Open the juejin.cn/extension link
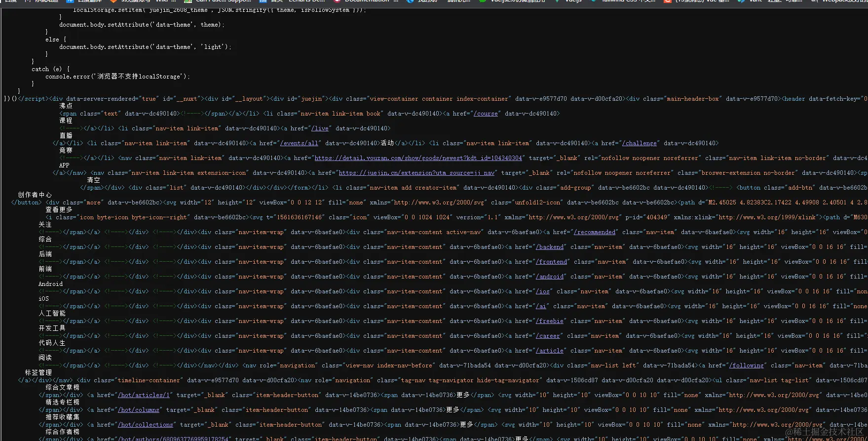 (416, 173)
